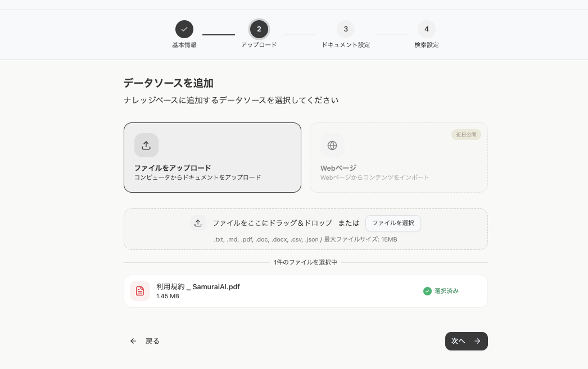The height and width of the screenshot is (369, 588).
Task: Click the PDF file icon next to 利用規約 _ SamuraiAI.pdf
Action: pos(140,291)
